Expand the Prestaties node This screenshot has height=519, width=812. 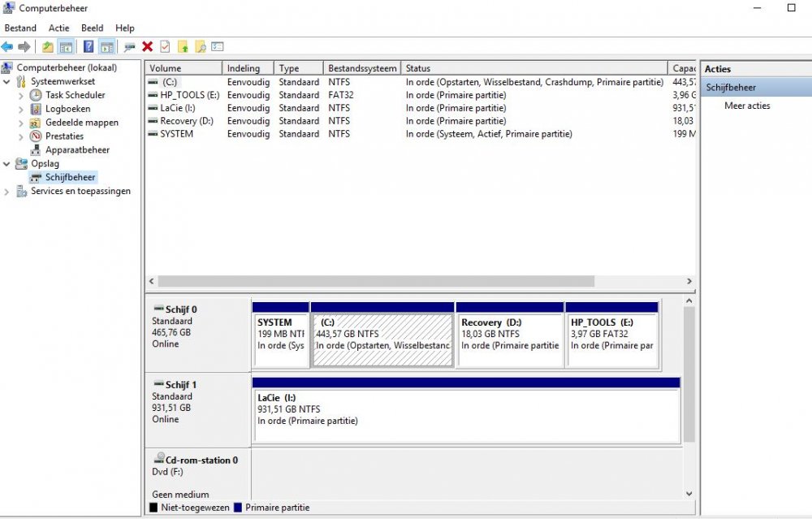(x=21, y=136)
